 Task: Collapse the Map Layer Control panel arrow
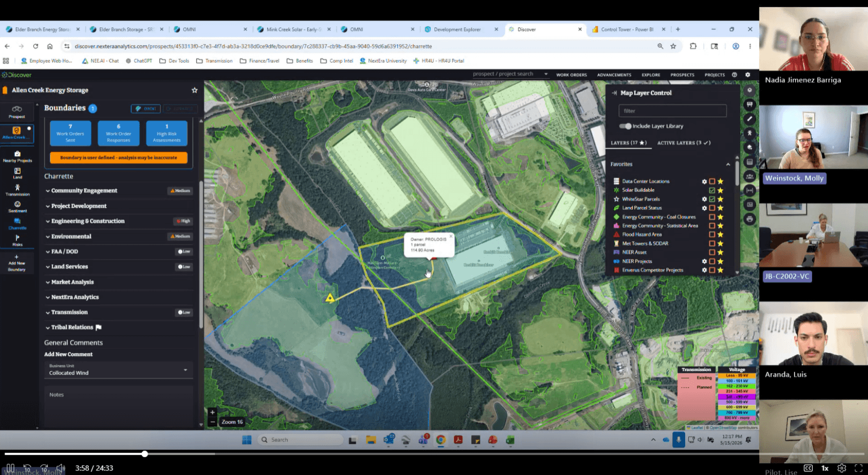[x=614, y=93]
